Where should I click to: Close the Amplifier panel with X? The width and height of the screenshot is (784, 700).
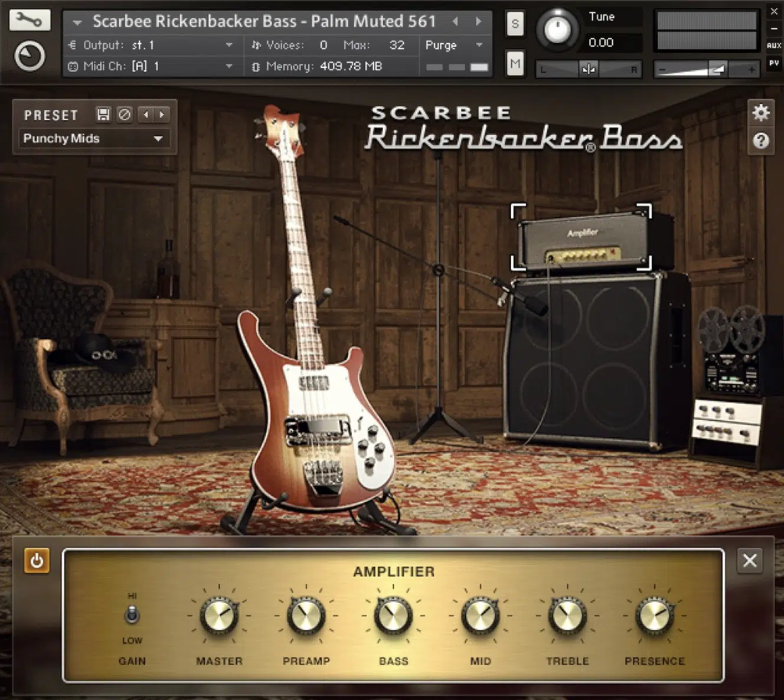(750, 560)
